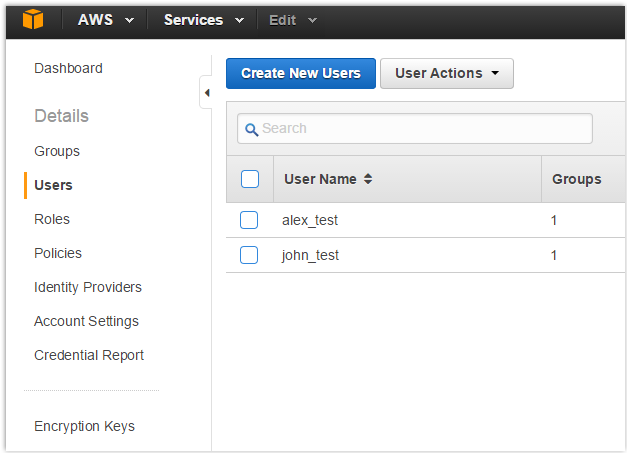Collapse the sidebar using the arrow handle
627x453 pixels.
pyautogui.click(x=206, y=93)
